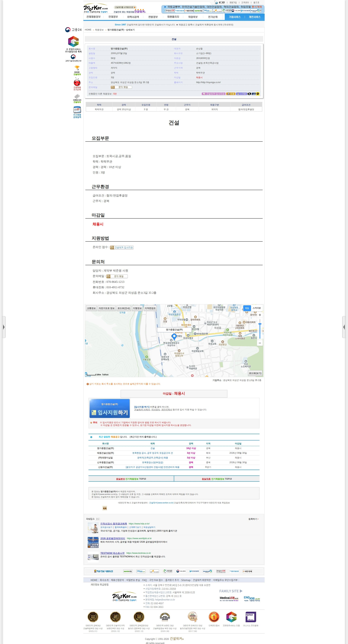Click the 건설워커를 시작페이지로 button
Image resolution: width=348 pixels, height=644 pixels.
tap(125, 7)
